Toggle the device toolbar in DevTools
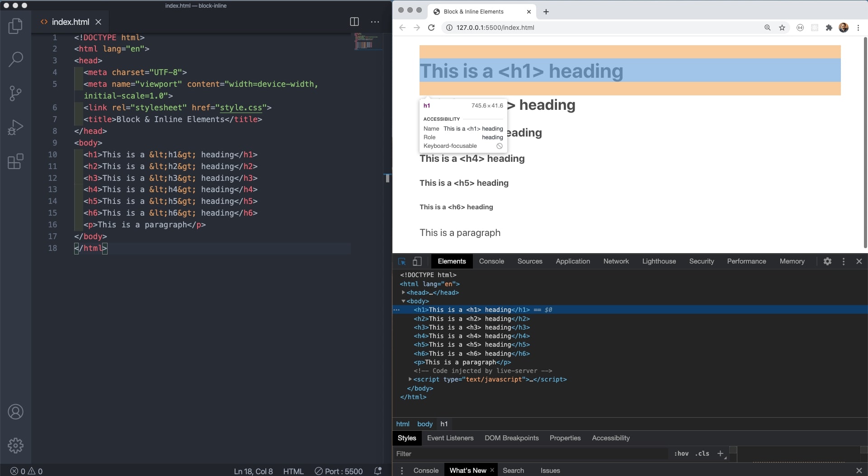Image resolution: width=868 pixels, height=476 pixels. [x=417, y=261]
